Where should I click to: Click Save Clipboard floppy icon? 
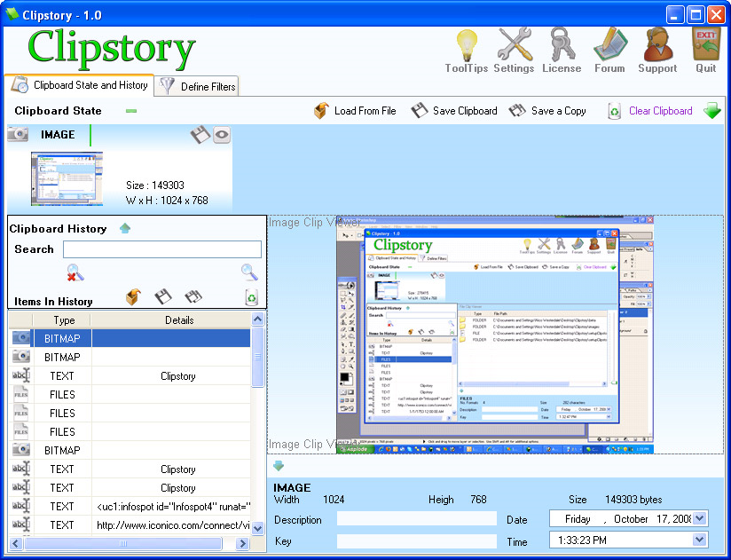click(x=419, y=111)
